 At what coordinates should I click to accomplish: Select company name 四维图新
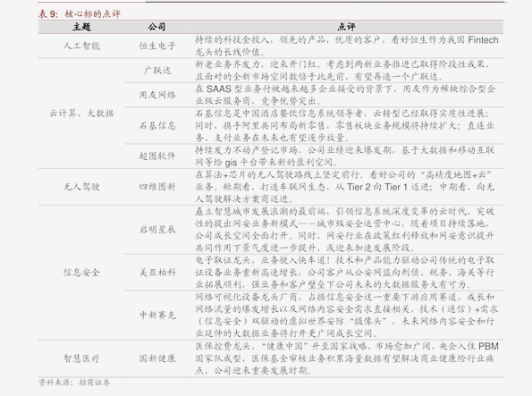[157, 187]
